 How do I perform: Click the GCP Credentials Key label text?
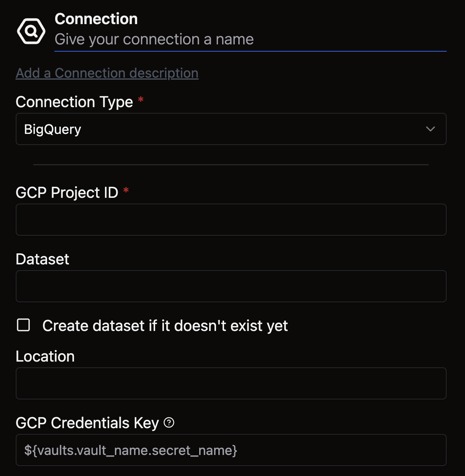click(87, 423)
